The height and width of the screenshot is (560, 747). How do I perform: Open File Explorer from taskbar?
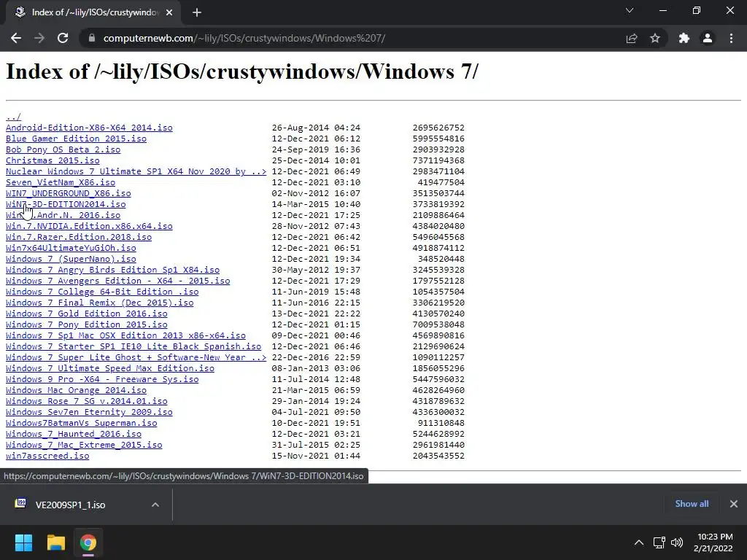tap(55, 542)
